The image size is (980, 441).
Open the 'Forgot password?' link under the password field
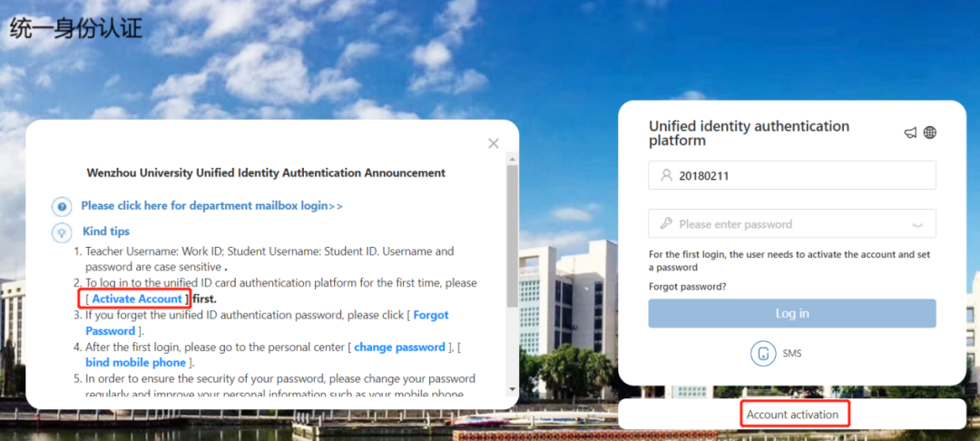[x=688, y=287]
